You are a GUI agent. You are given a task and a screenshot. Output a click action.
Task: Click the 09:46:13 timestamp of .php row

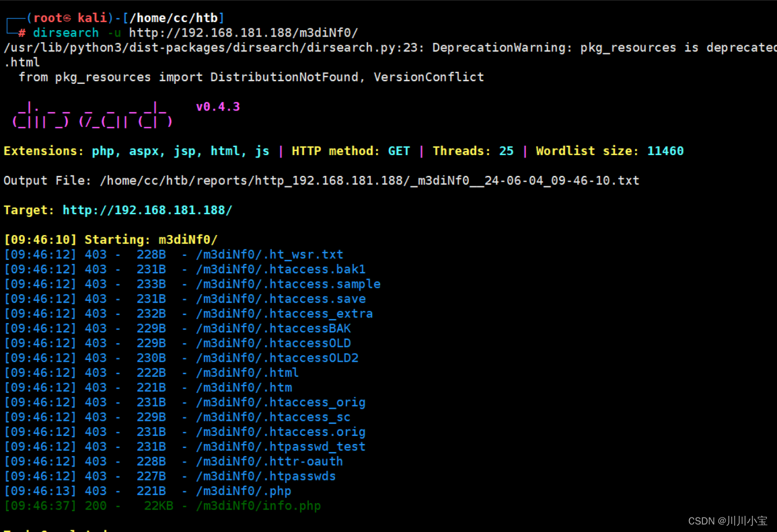(40, 491)
